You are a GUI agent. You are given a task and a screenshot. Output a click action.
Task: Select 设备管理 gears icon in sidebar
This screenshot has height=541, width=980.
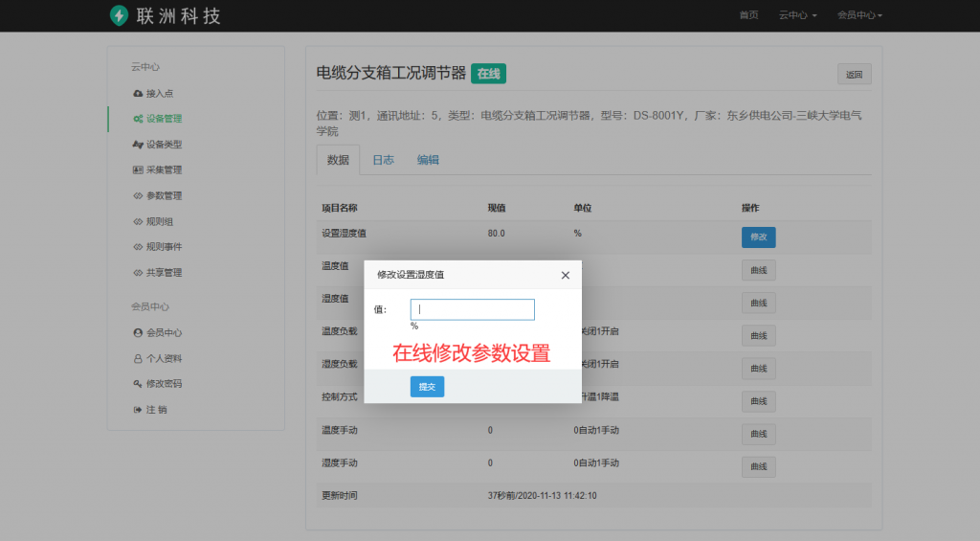coord(138,119)
